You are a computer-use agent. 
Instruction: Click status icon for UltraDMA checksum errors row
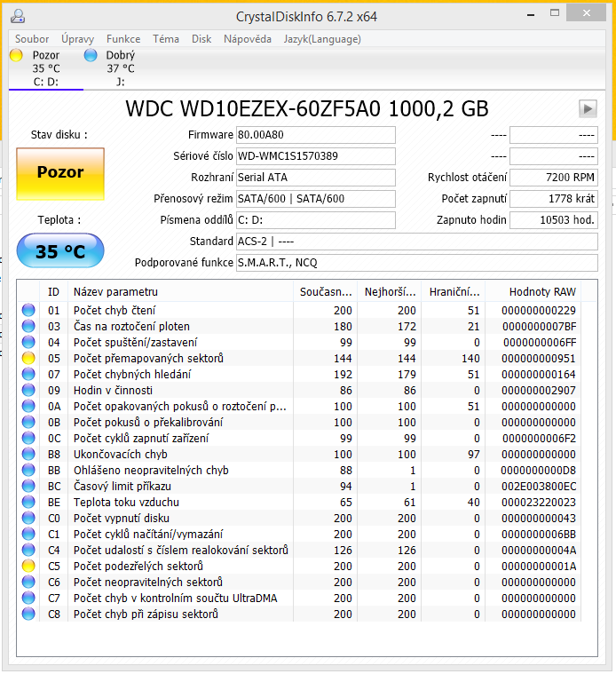pyautogui.click(x=28, y=598)
